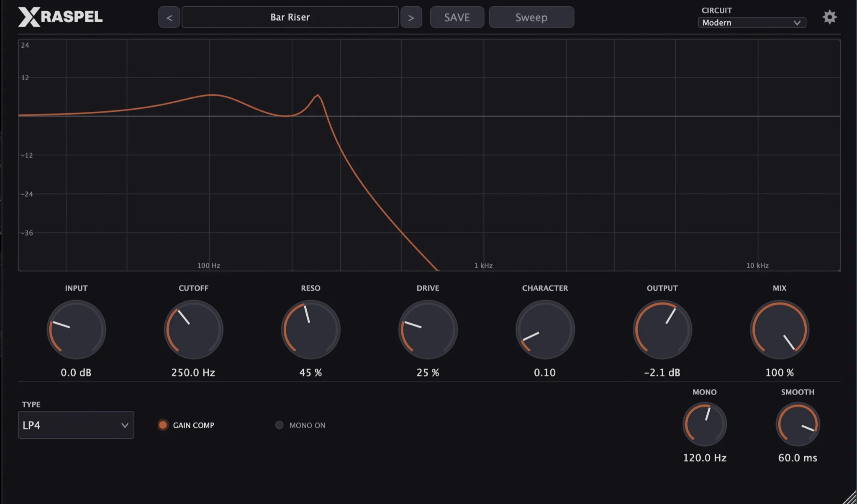Click the window resize grip corner
The width and height of the screenshot is (857, 504).
[x=849, y=497]
